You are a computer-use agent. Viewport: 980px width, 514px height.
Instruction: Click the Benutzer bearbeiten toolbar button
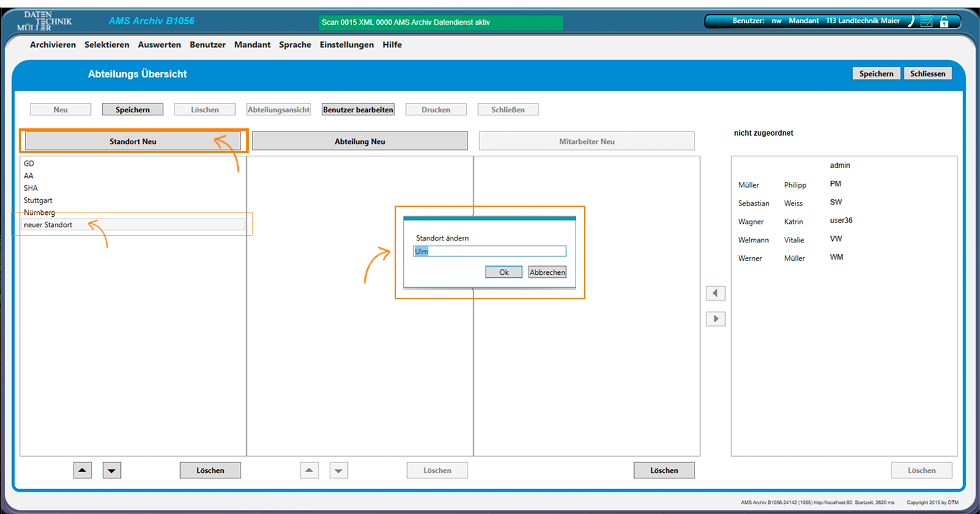(358, 110)
